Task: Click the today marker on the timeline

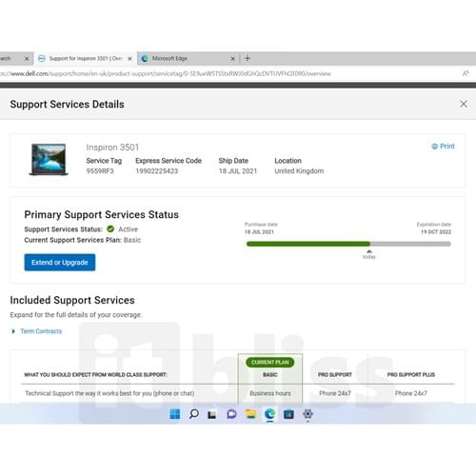Action: (x=369, y=255)
